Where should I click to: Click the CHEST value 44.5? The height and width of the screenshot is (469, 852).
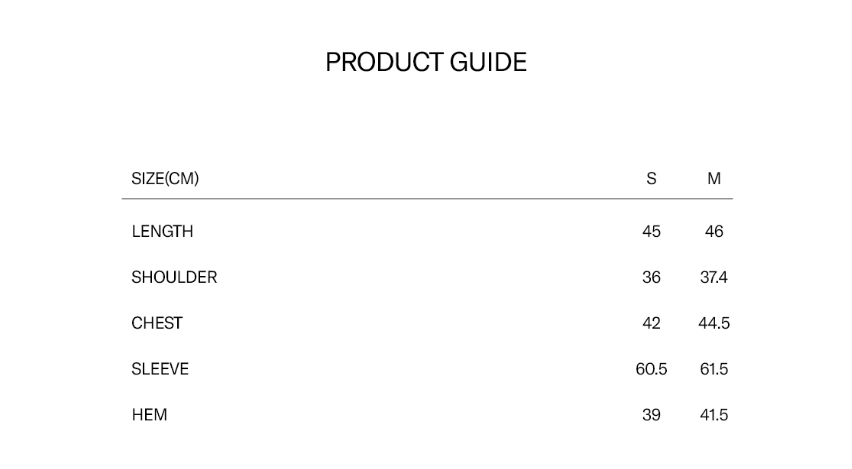click(714, 323)
